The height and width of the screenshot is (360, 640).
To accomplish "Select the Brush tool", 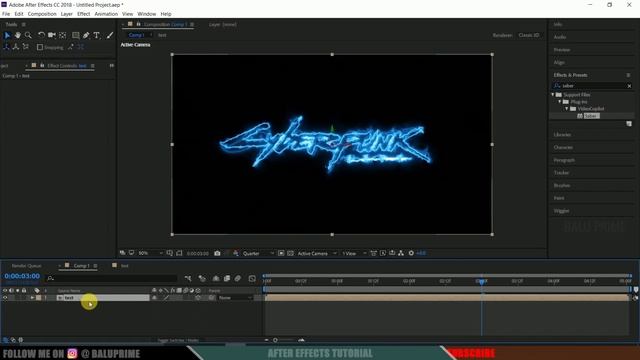I will click(110, 36).
